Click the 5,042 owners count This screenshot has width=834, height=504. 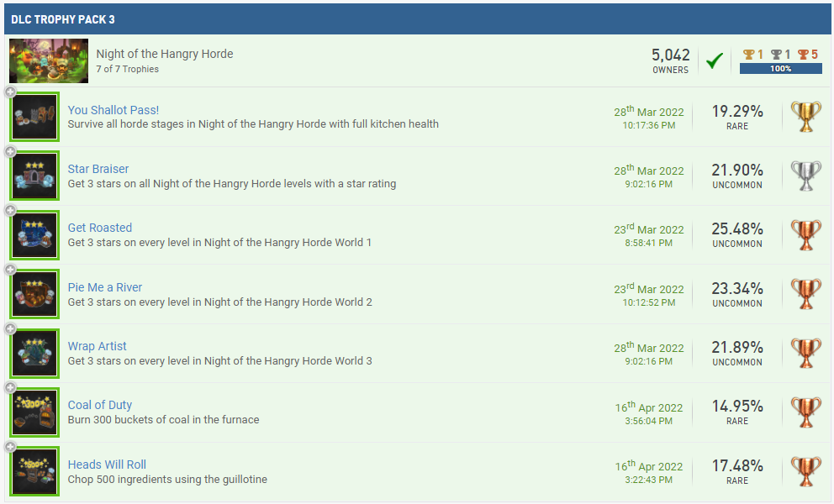670,55
